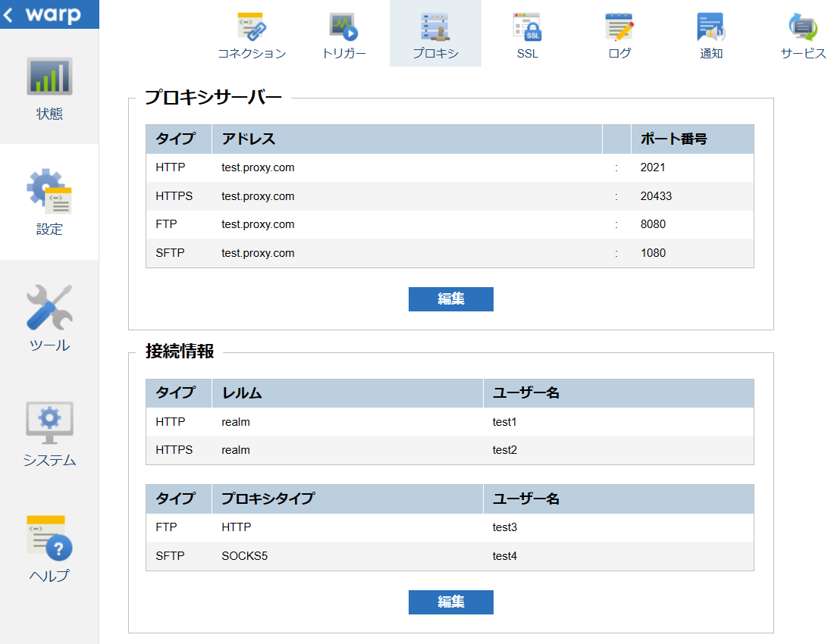Open the 状態 status chart icon
The width and height of the screenshot is (834, 644).
coord(49,77)
